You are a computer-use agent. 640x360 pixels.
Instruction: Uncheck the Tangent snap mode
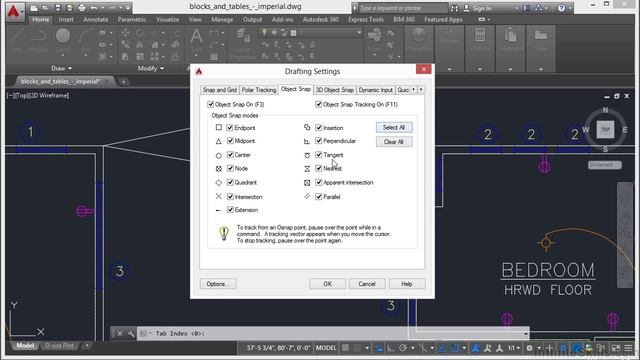pos(318,155)
